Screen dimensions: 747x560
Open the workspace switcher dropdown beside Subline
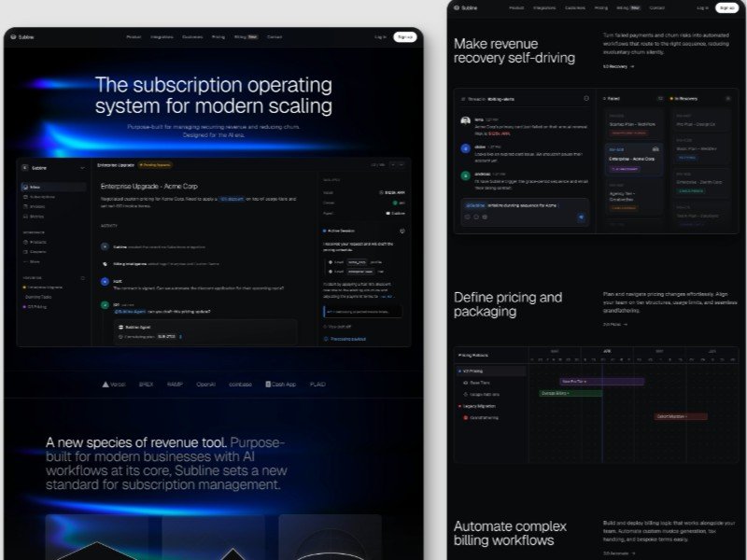[82, 166]
